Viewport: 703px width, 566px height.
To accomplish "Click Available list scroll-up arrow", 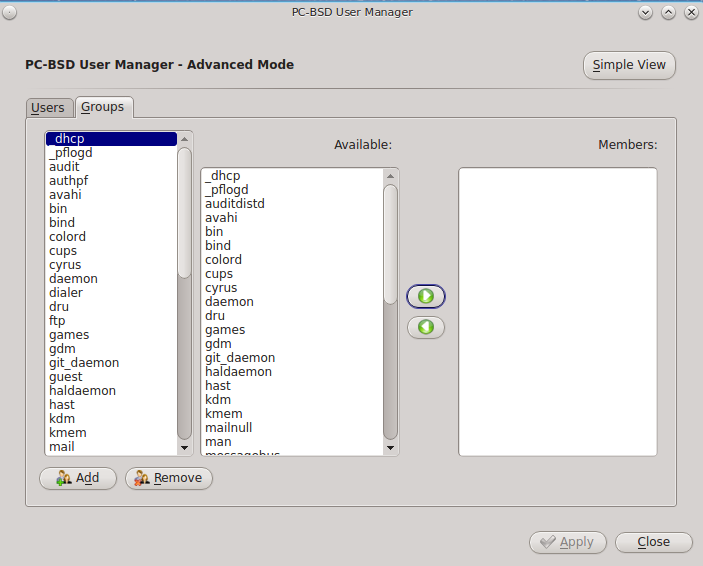I will [390, 176].
